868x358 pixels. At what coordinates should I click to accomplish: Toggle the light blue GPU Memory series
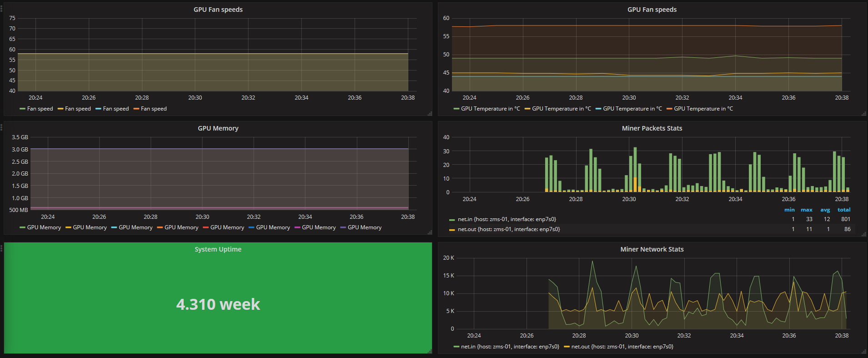(135, 227)
